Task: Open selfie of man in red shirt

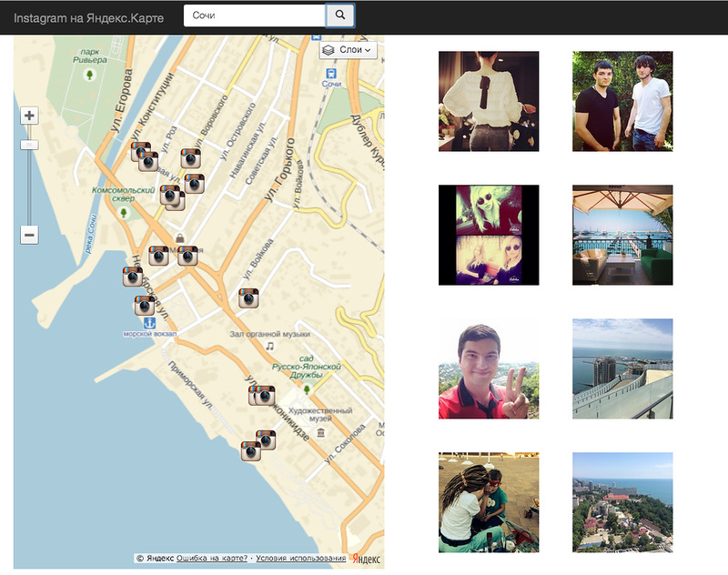Action: click(489, 368)
